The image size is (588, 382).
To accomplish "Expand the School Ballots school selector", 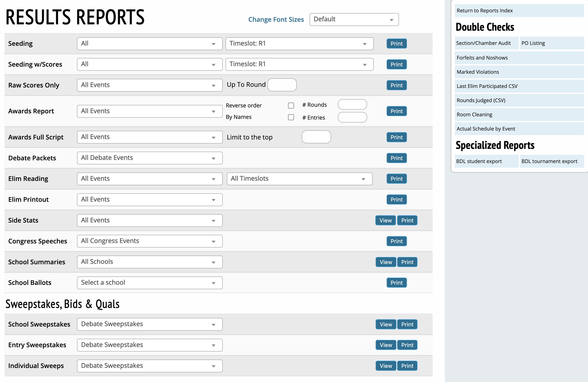I will 149,282.
